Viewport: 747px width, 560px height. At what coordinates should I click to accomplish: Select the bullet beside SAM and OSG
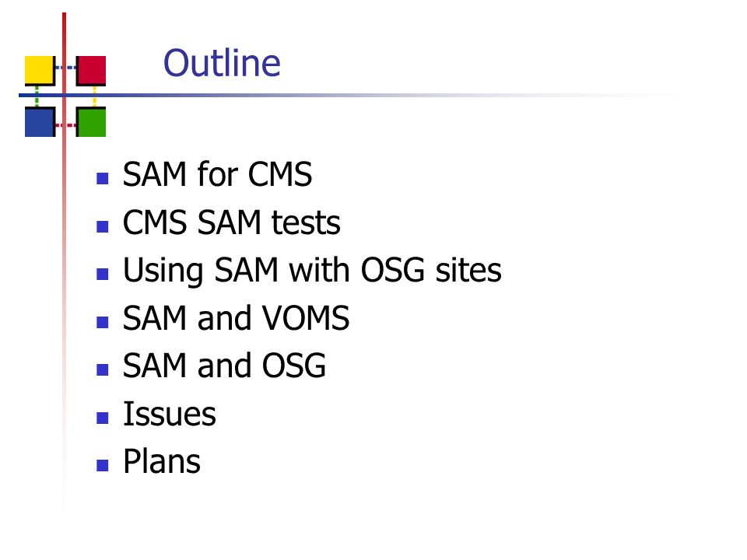[x=103, y=370]
